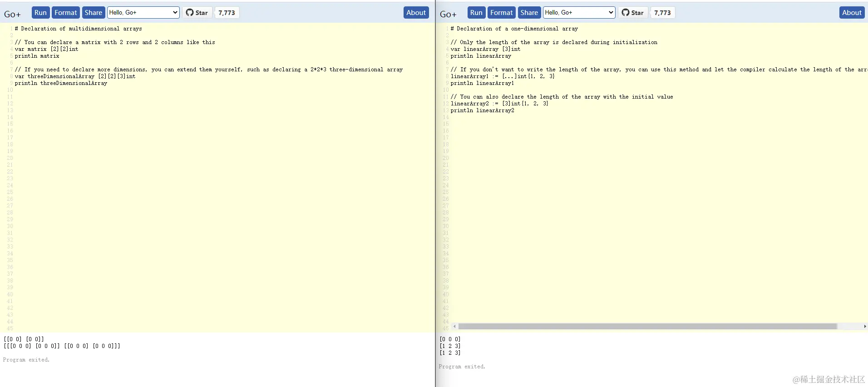Click heading '# Declaration of a one-dimensional array'
The image size is (868, 387).
(x=514, y=29)
